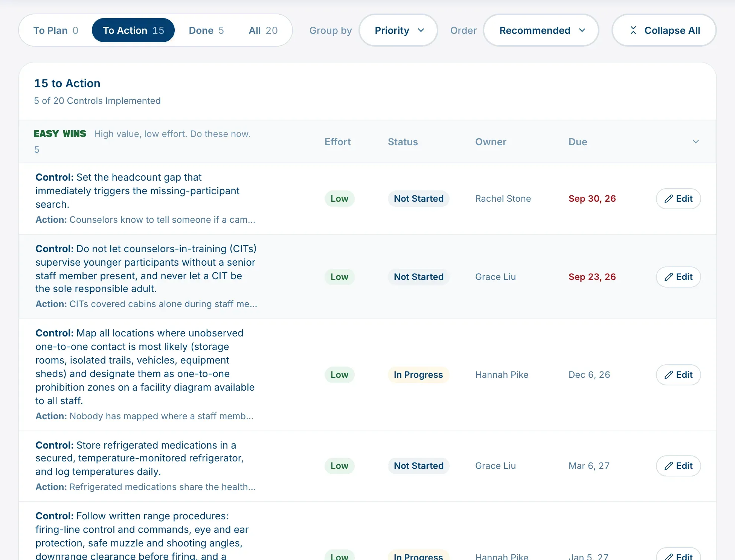Click the Collapse All button

664,30
